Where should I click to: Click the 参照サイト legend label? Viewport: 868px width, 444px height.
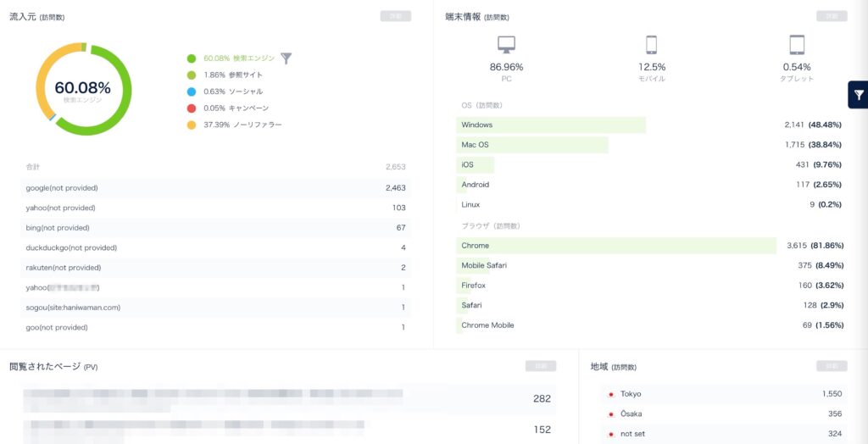246,75
